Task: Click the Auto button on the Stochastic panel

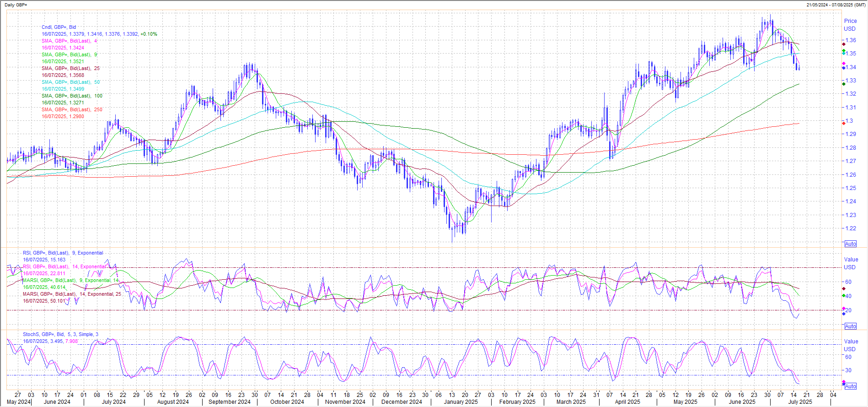Action: (x=850, y=386)
